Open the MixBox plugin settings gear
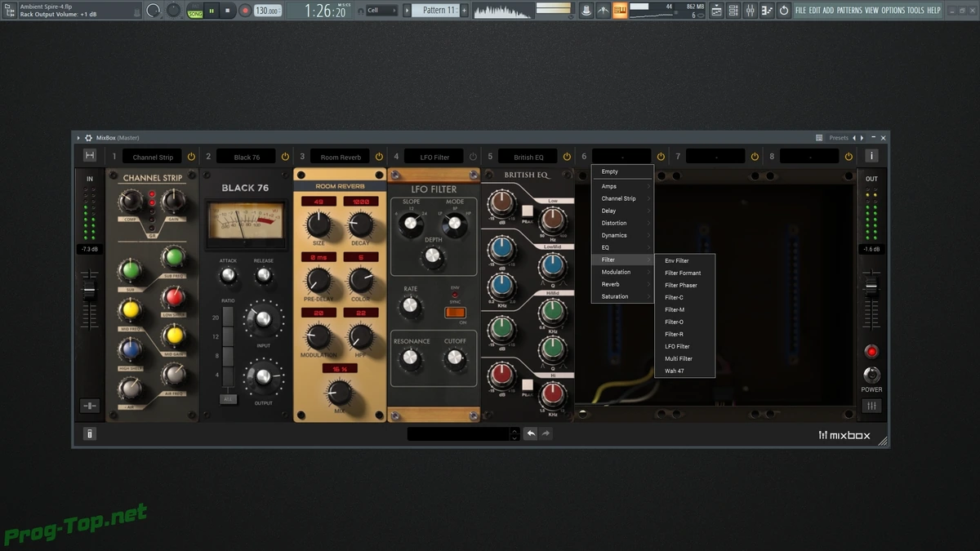 tap(88, 138)
